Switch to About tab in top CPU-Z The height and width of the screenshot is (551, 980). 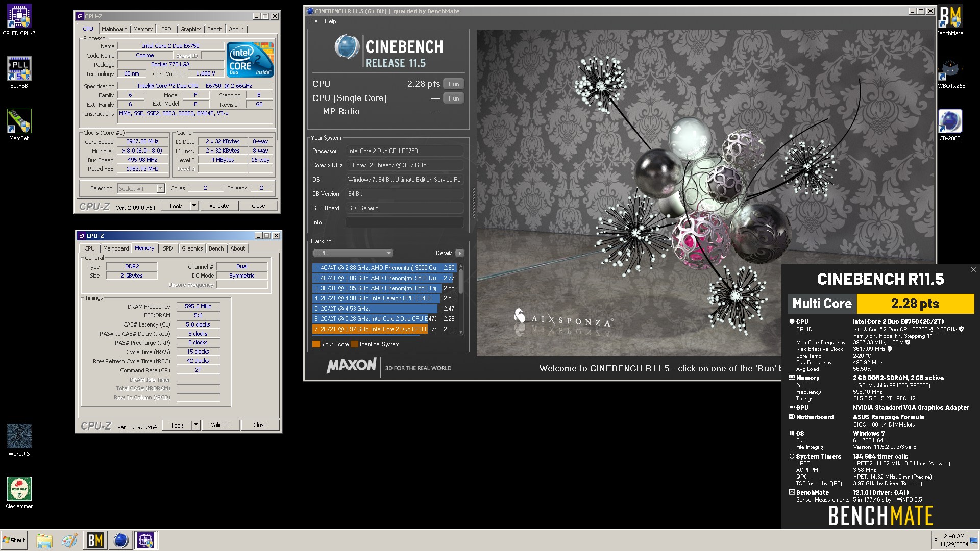click(x=236, y=29)
